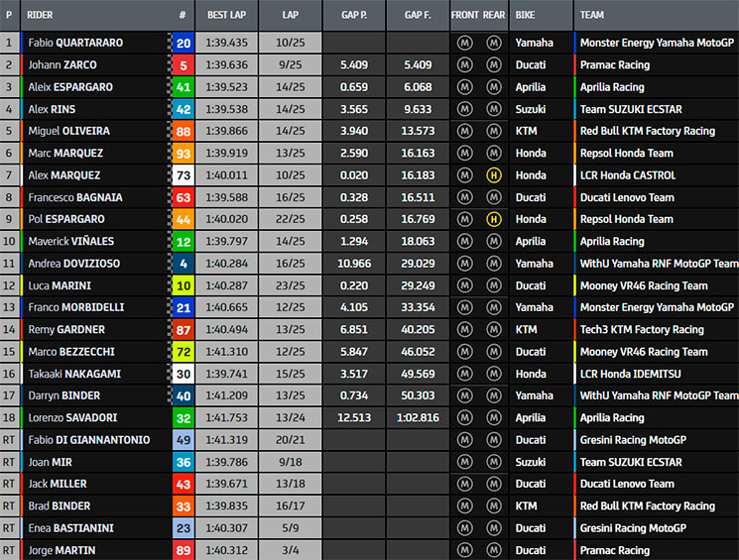The height and width of the screenshot is (560, 739).
Task: Click Marc Marquez's best lap 1:39.919
Action: tap(227, 153)
